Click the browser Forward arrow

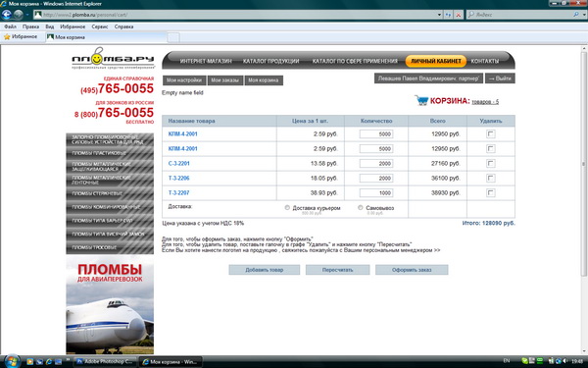(18, 15)
